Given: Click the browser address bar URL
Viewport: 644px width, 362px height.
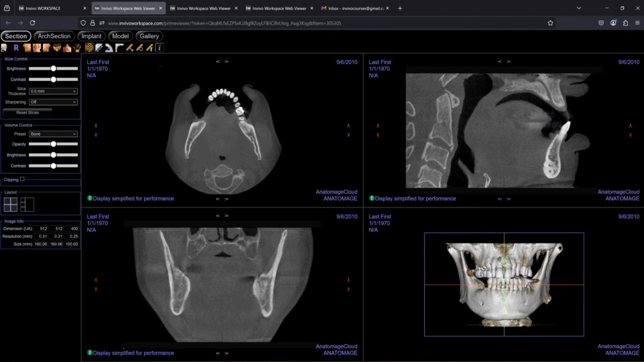Looking at the screenshot, I should 224,23.
